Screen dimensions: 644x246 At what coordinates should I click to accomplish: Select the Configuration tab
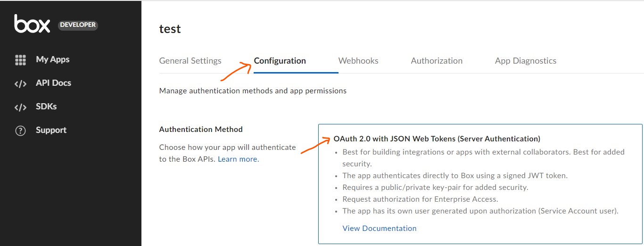280,61
